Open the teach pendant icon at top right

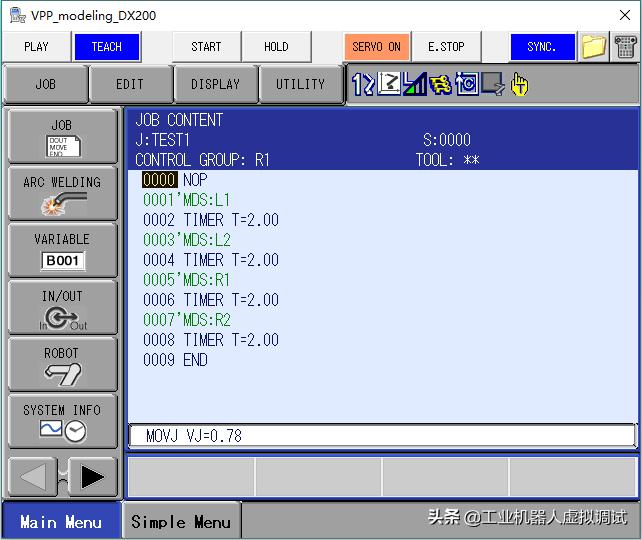(x=625, y=47)
